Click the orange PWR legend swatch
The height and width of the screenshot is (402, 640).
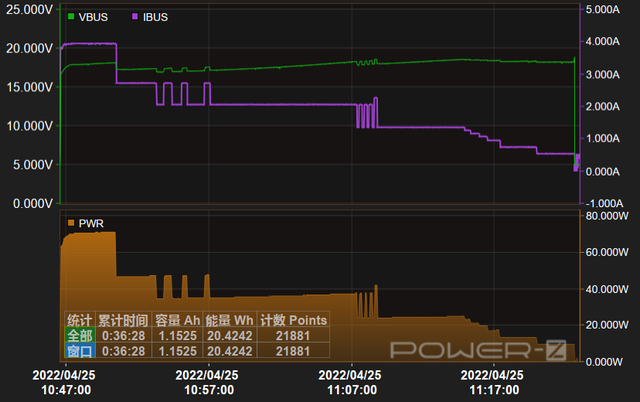(71, 223)
